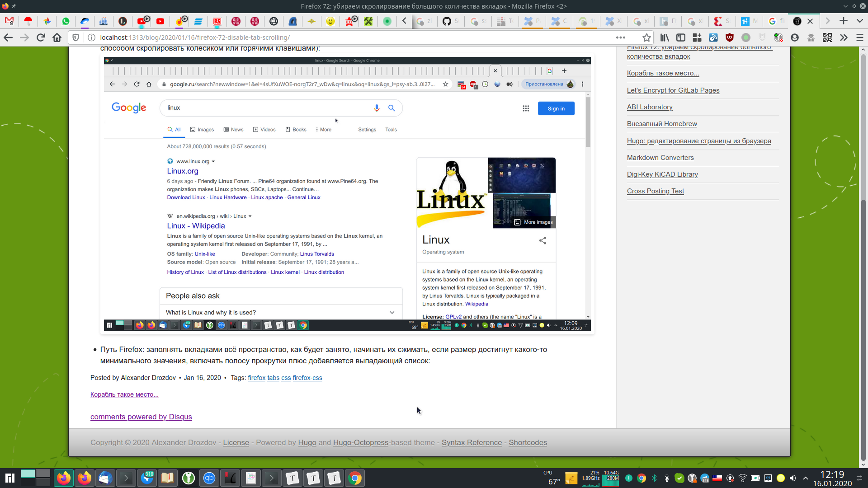Open sidebar link 'Let's Encrypt for GitLab Pages'

(673, 90)
